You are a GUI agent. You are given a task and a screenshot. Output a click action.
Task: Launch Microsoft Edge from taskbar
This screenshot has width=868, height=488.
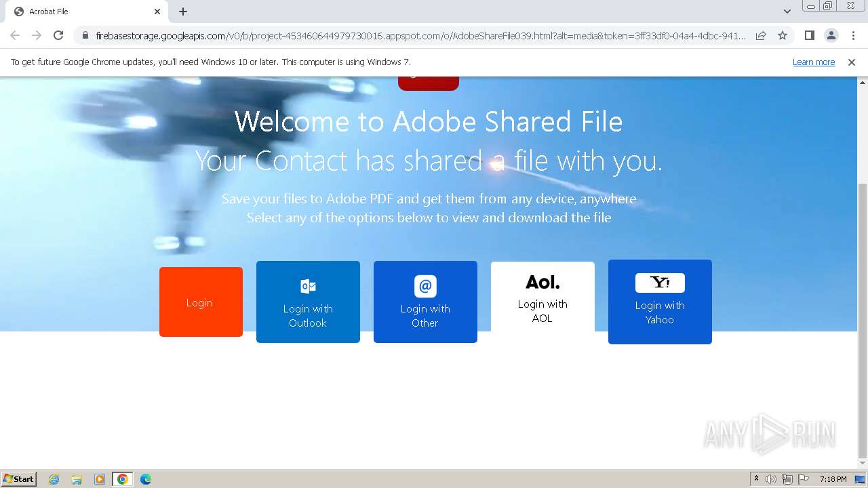[x=146, y=479]
